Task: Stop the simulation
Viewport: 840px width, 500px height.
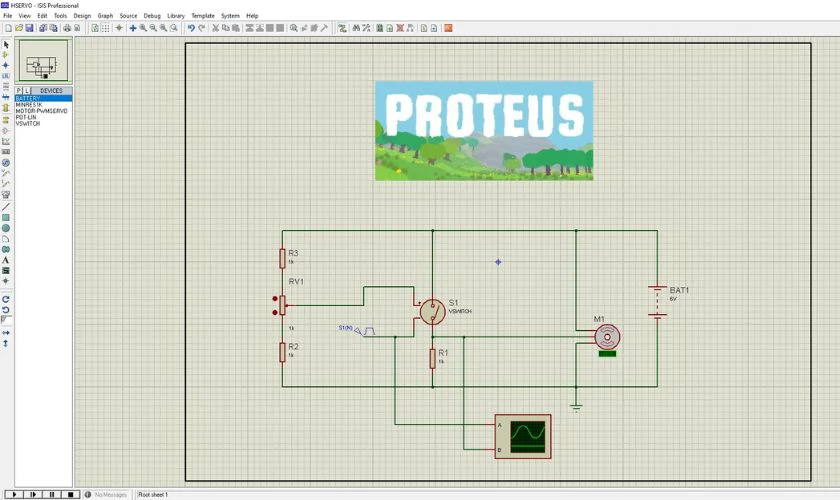Action: (71, 494)
